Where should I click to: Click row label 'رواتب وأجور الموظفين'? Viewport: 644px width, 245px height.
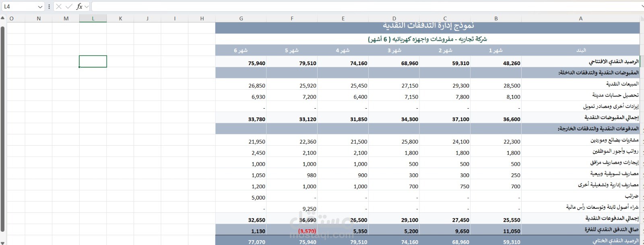[x=615, y=151]
